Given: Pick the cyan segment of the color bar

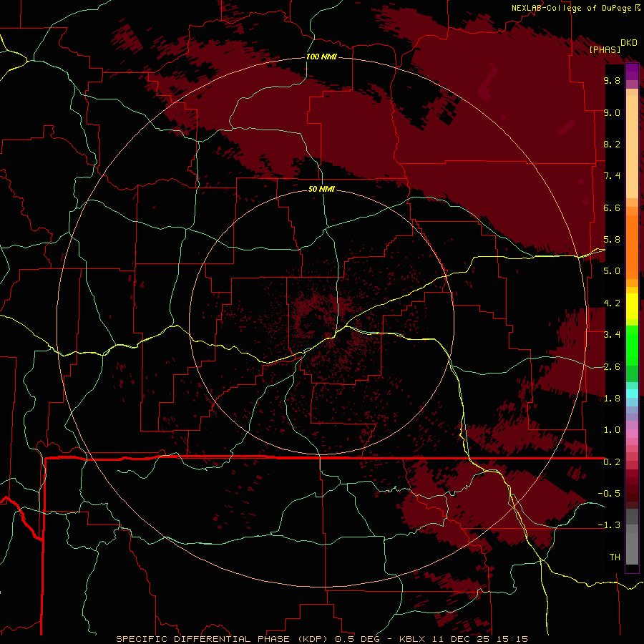Looking at the screenshot, I should pyautogui.click(x=632, y=394).
